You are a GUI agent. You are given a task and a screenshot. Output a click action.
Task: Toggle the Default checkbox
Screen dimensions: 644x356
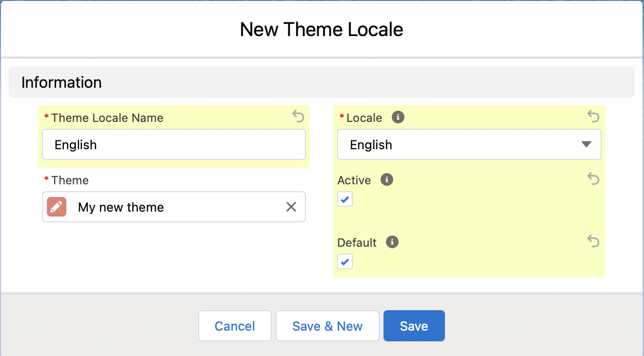click(x=345, y=261)
